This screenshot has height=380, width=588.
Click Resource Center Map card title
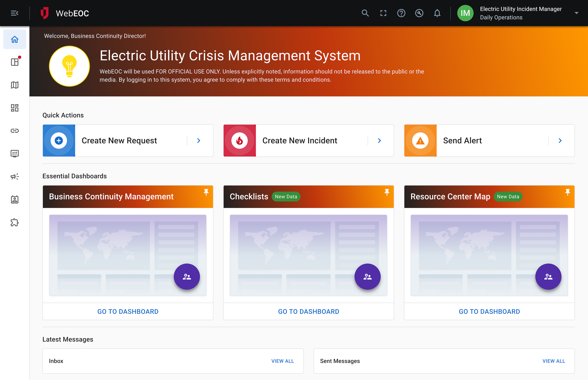tap(450, 197)
